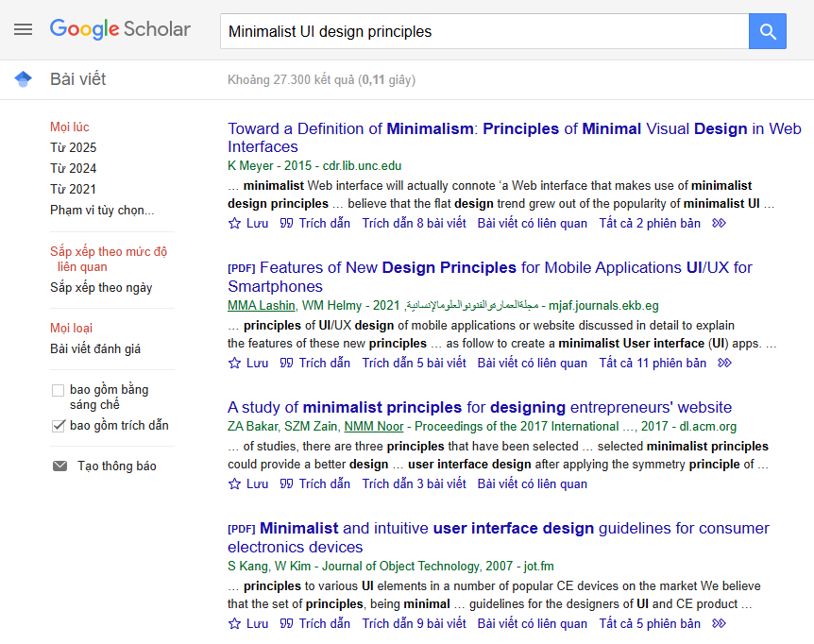
Task: Click the Google Scholar logo
Action: pos(120,29)
